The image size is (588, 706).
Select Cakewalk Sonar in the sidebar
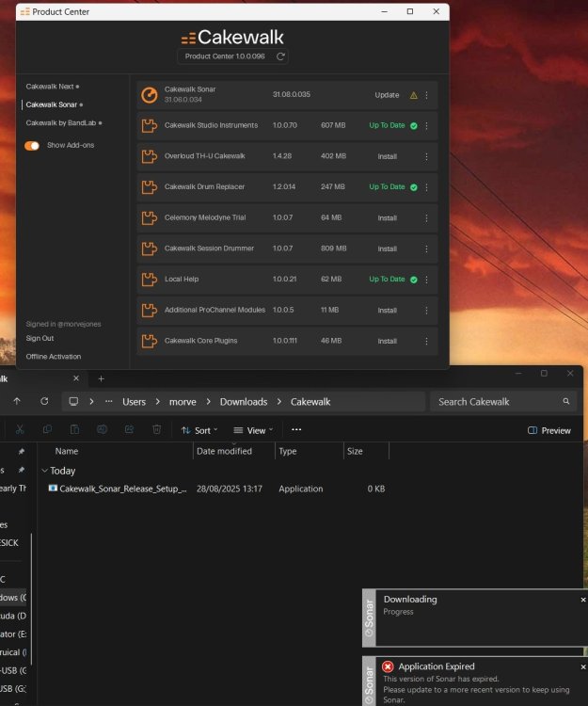point(54,104)
